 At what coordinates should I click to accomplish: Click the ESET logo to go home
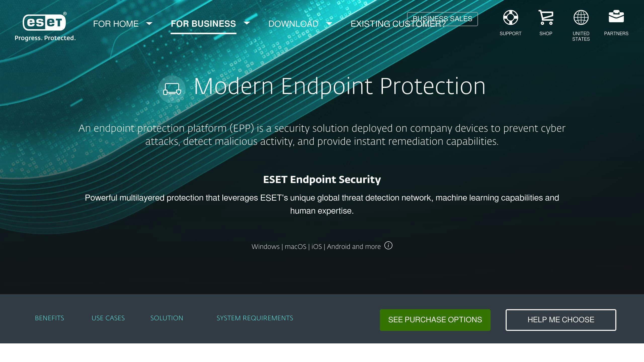tap(44, 22)
